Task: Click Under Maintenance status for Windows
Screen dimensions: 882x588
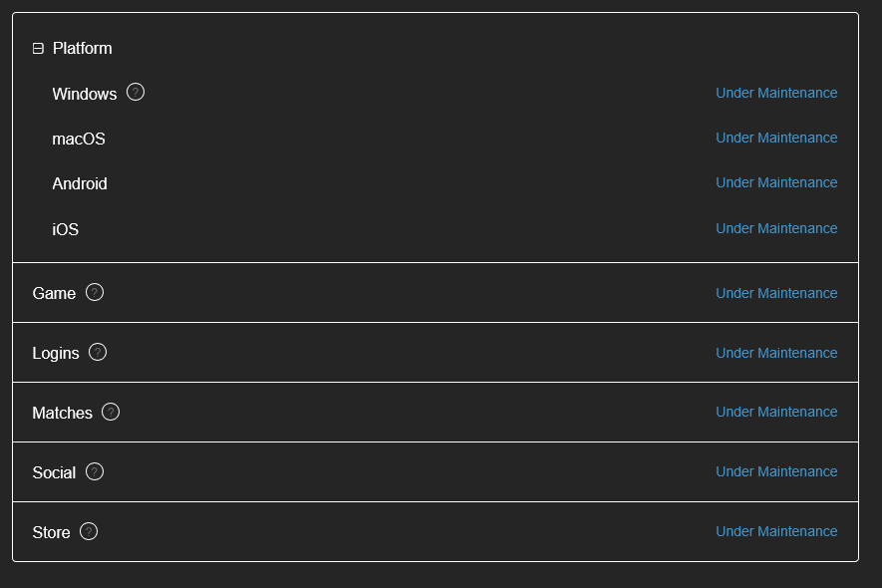Action: pyautogui.click(x=776, y=93)
